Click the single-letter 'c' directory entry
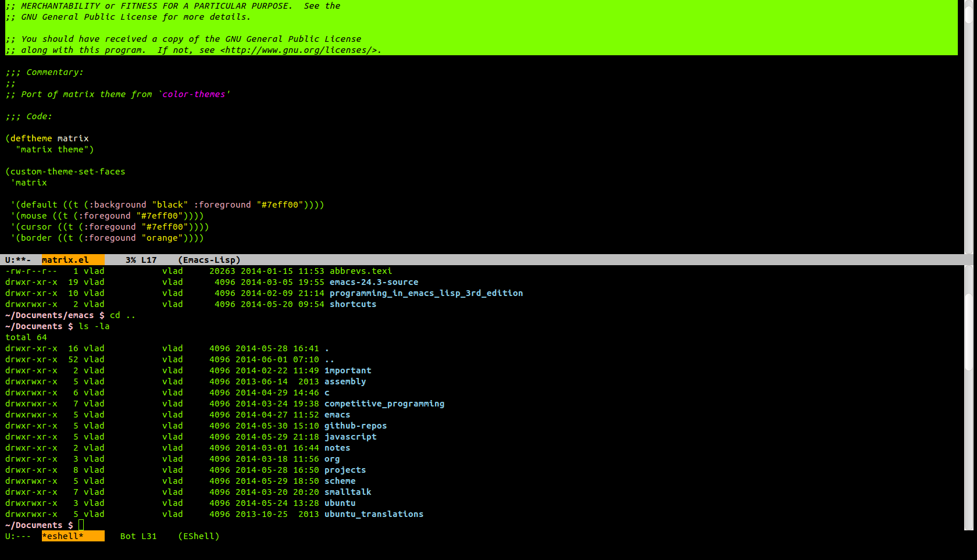Image resolution: width=977 pixels, height=560 pixels. [327, 393]
